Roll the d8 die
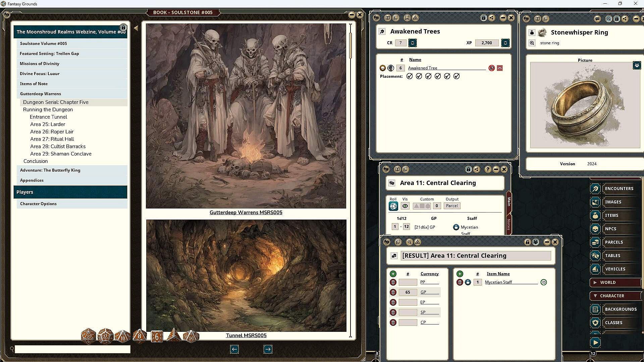644x362 pixels. coord(140,336)
